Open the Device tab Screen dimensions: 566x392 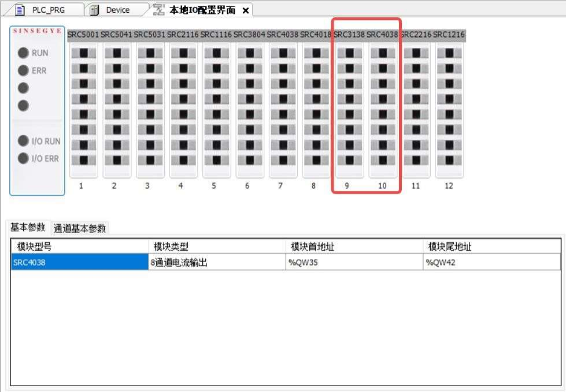[117, 10]
